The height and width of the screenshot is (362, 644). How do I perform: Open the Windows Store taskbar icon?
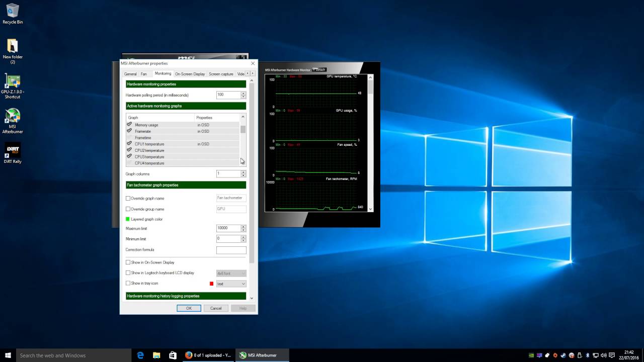[x=173, y=355]
